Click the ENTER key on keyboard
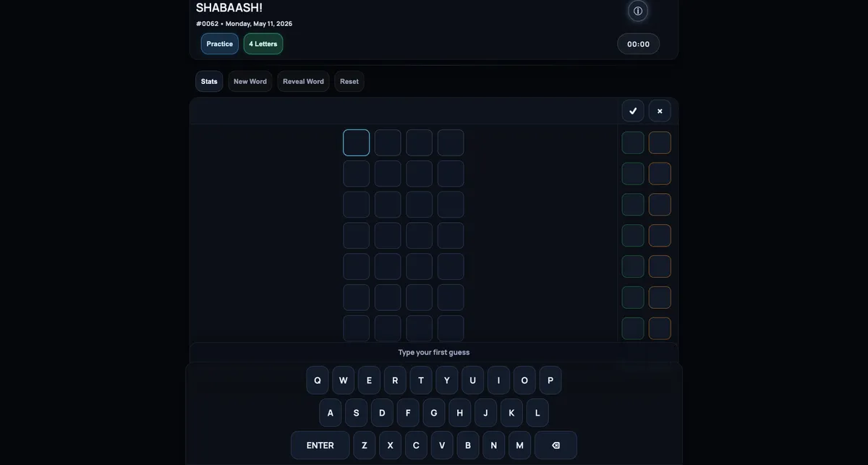This screenshot has width=868, height=465. pos(320,445)
